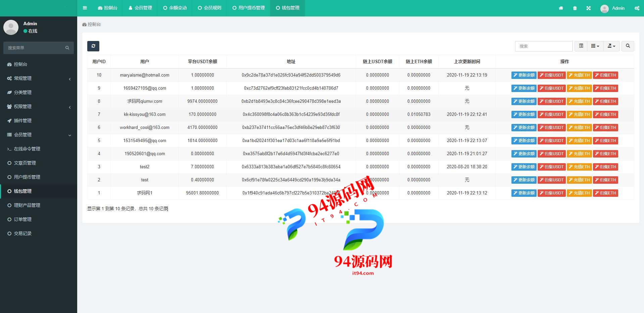This screenshot has height=313, width=644.
Task: Click 归集ETH for test2 row
Action: click(605, 167)
